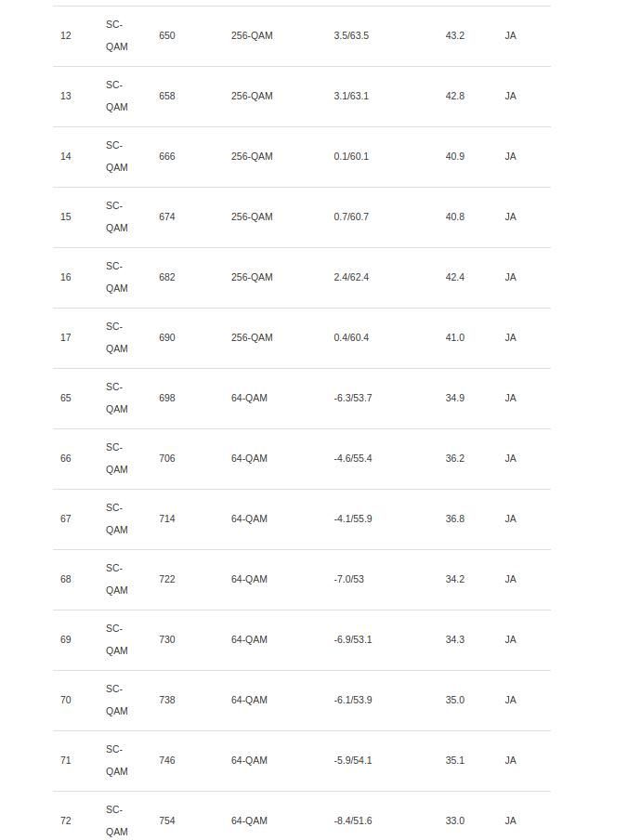The image size is (641, 840).
Task: Click JA status in channel 12 row
Action: point(510,36)
